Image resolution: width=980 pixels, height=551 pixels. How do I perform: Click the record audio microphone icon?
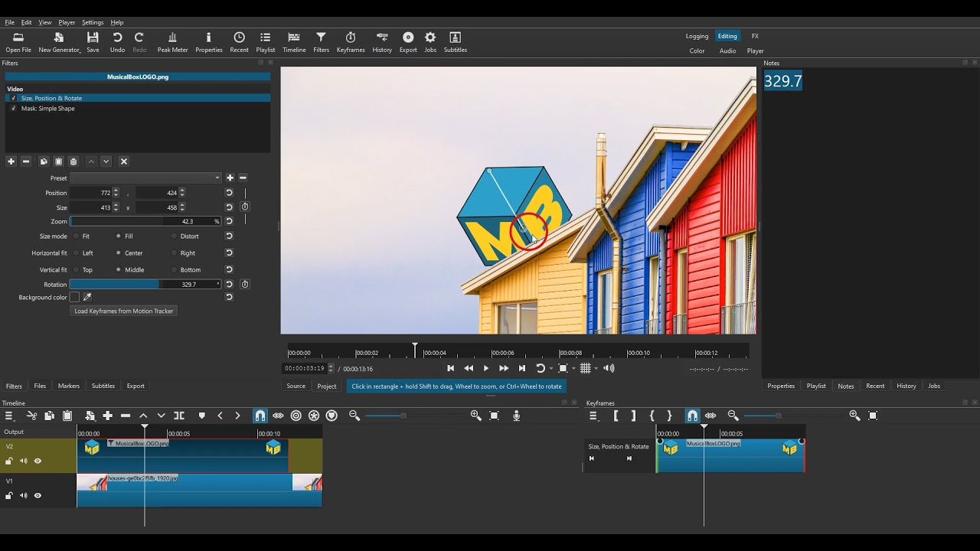click(516, 416)
